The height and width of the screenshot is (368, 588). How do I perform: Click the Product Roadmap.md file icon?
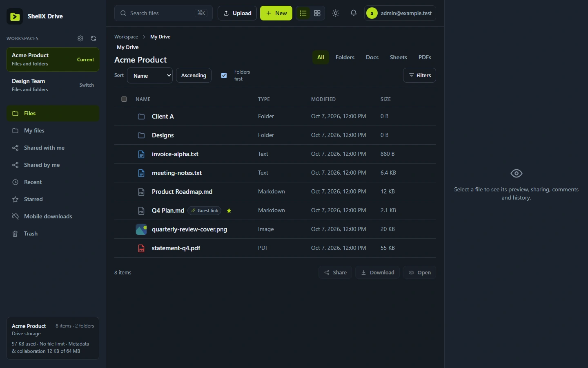pyautogui.click(x=141, y=192)
